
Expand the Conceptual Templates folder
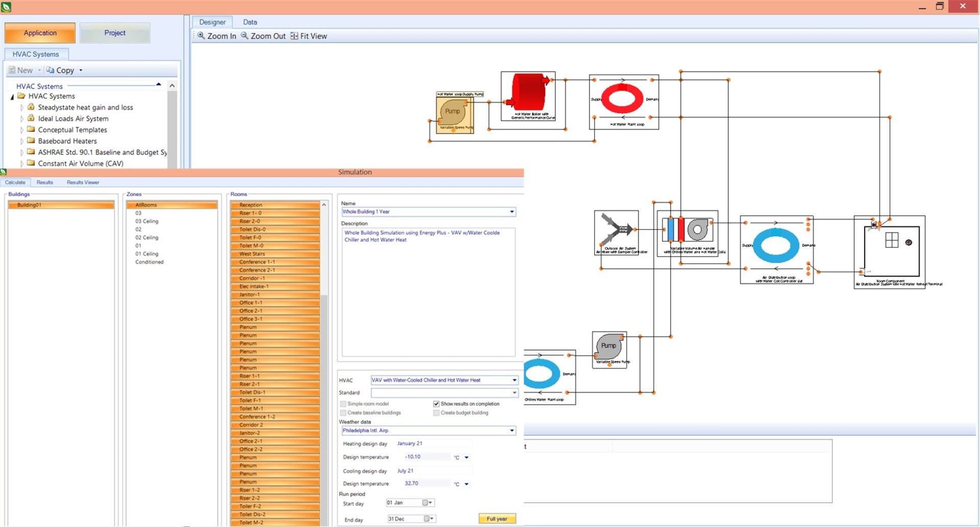tap(21, 130)
